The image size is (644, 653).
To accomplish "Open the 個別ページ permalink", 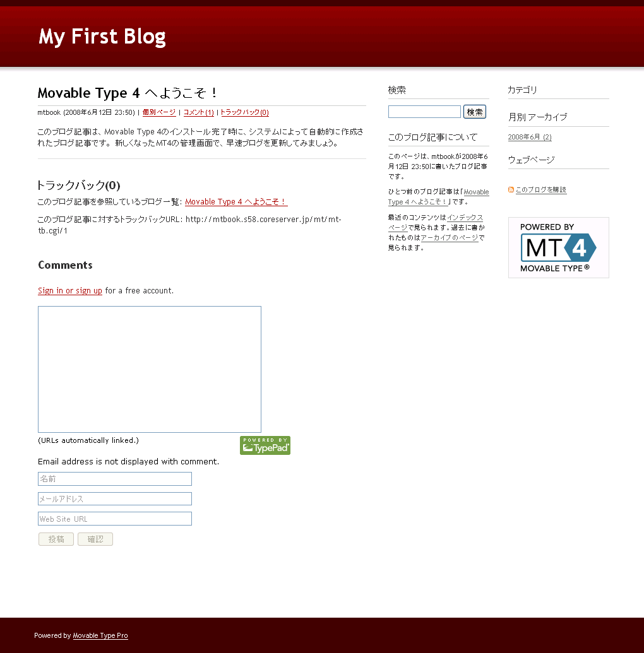I will coord(159,112).
